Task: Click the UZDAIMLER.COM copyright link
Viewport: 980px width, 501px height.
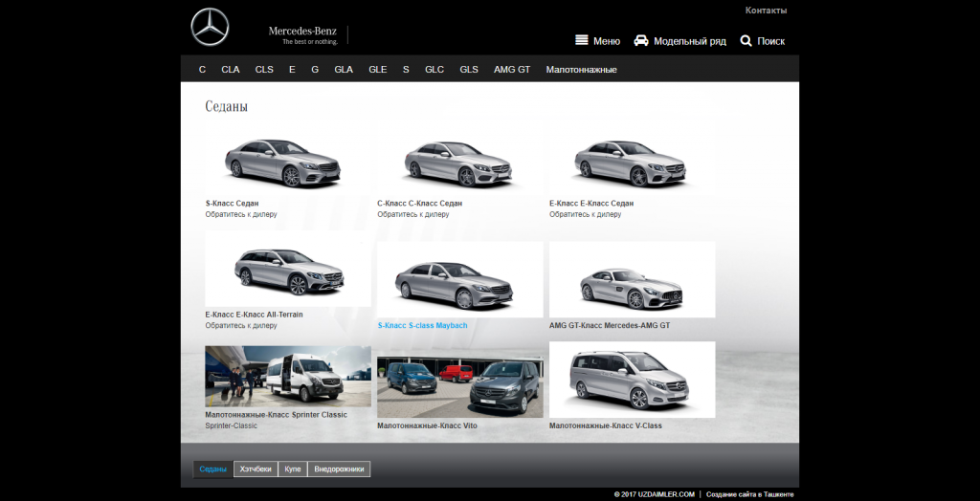Action: [x=655, y=494]
